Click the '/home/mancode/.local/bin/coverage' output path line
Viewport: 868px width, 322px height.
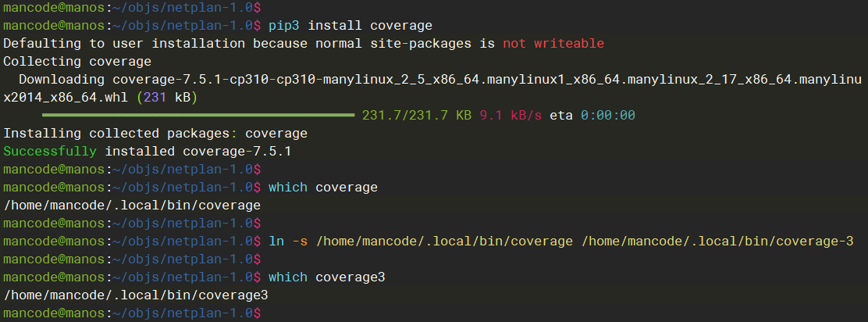coord(132,205)
